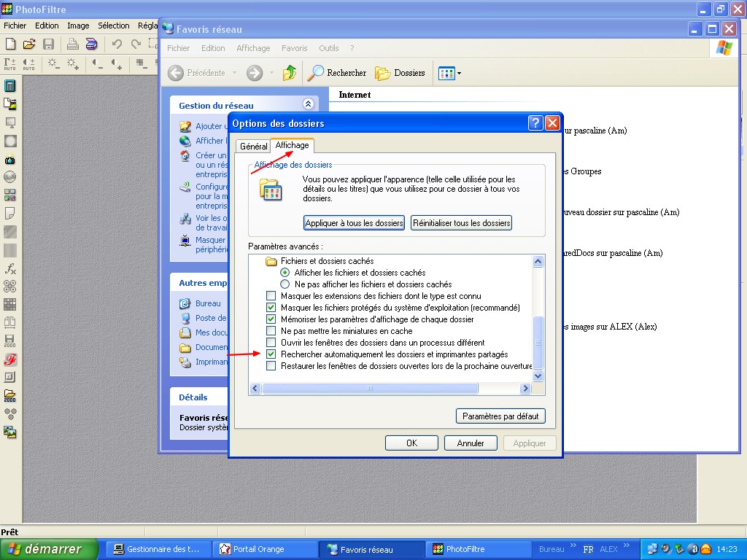
Task: Click the New document icon in PhotoFiltre
Action: point(10,44)
